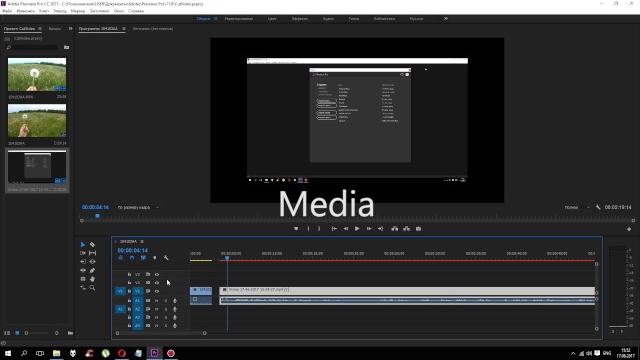The height and width of the screenshot is (360, 640).
Task: Select the dandelion clip thumbnail
Action: (x=37, y=74)
